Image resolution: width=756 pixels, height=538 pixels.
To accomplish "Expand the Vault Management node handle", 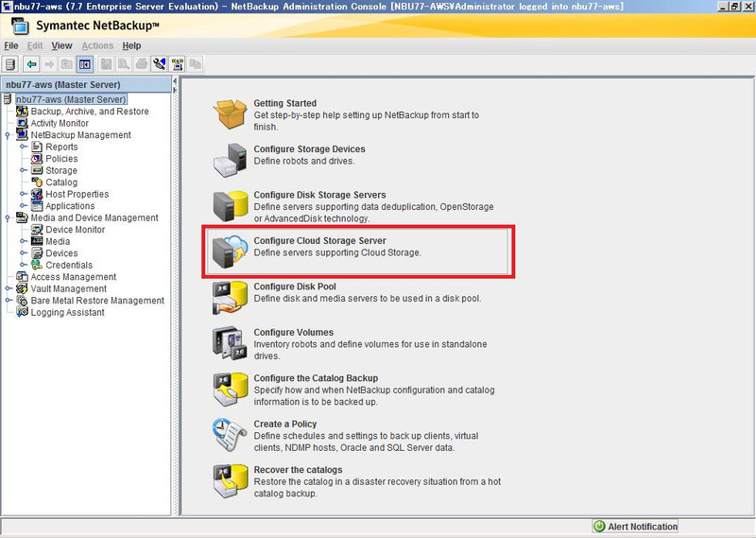I will click(8, 288).
